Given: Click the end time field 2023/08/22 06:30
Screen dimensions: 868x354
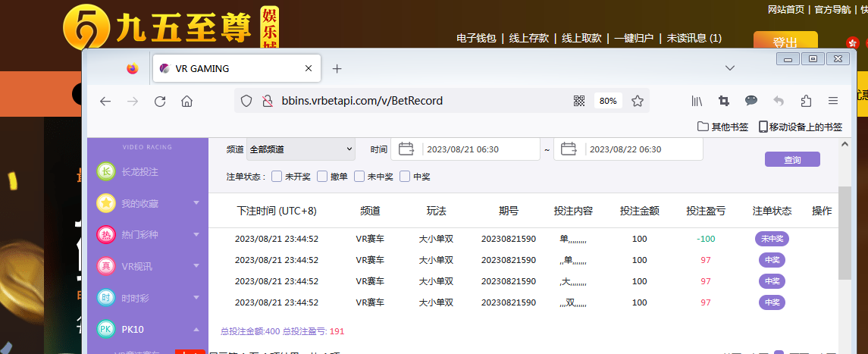Looking at the screenshot, I should click(x=628, y=149).
